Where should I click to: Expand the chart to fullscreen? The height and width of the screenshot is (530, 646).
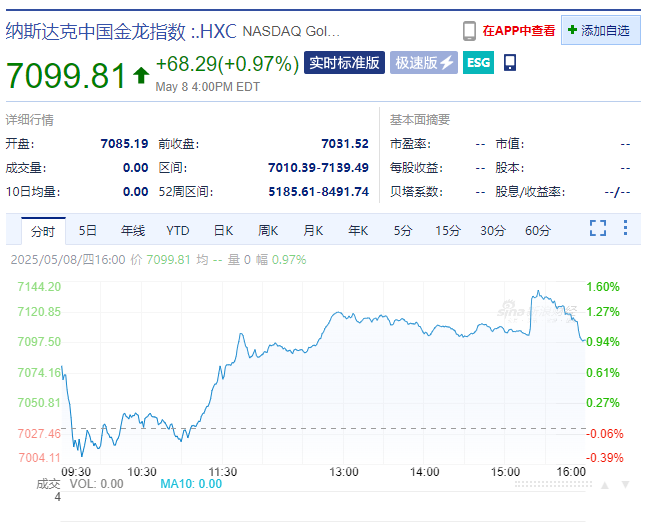click(x=598, y=228)
